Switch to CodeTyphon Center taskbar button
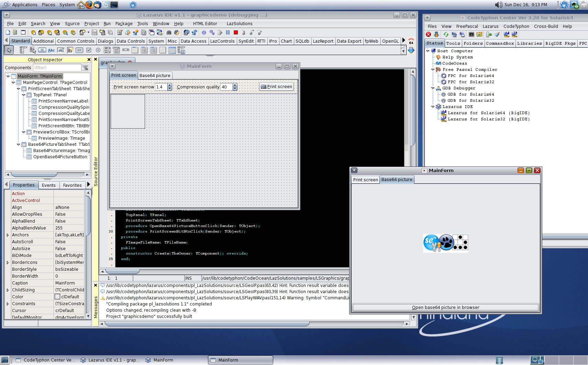 (45, 360)
